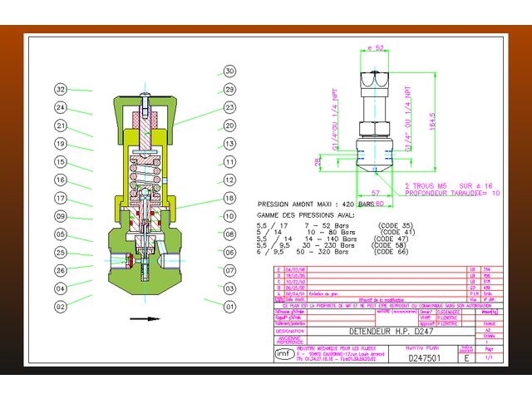Click part balloon number 23
Screen dimensions: 532x399
coord(229,107)
